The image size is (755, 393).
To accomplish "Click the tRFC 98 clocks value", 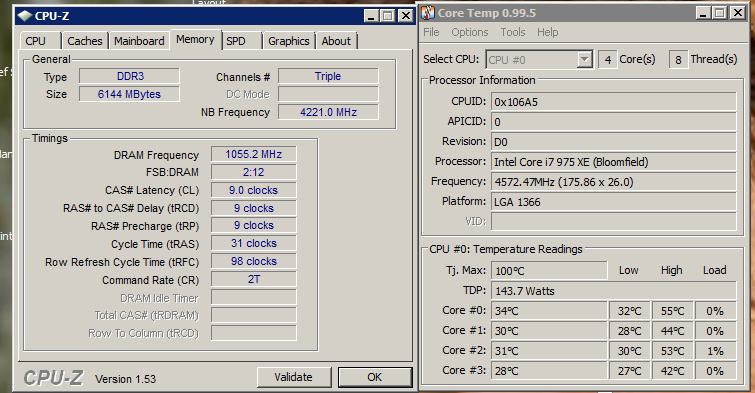I will pyautogui.click(x=254, y=261).
